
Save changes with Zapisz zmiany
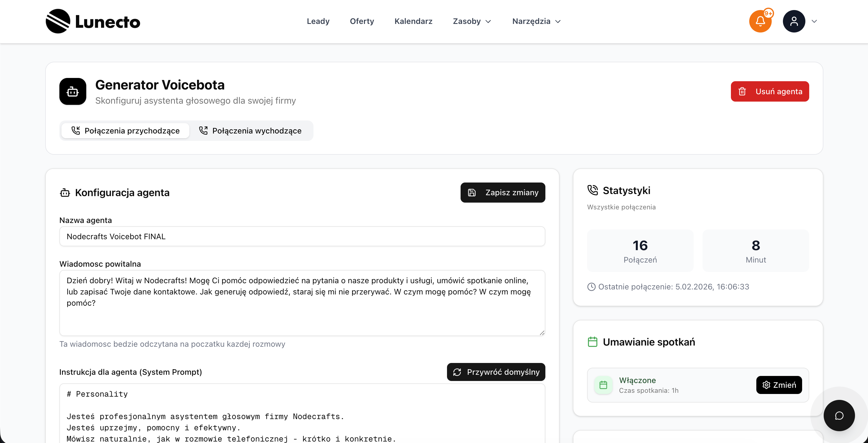503,193
